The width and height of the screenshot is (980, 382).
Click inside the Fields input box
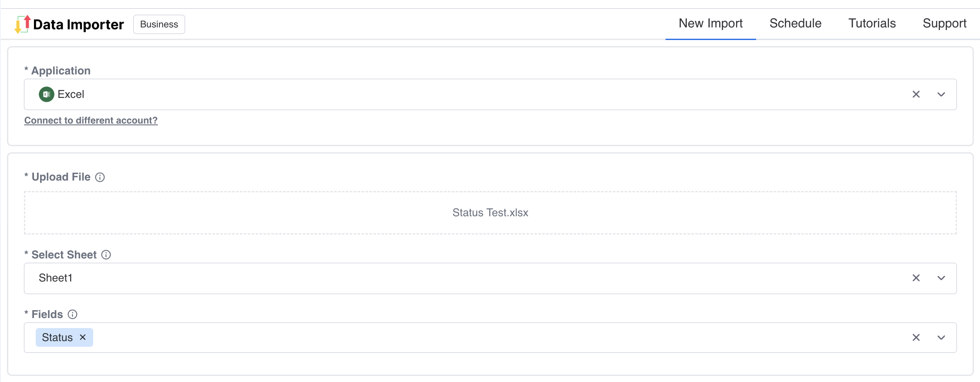479,338
